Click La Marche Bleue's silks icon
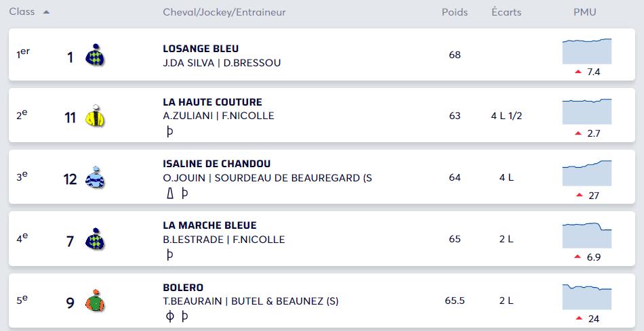 [x=95, y=239]
